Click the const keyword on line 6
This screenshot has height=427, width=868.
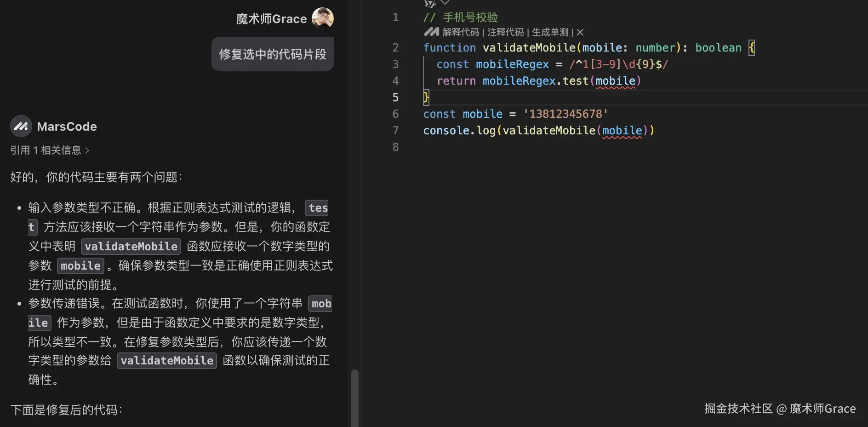440,114
